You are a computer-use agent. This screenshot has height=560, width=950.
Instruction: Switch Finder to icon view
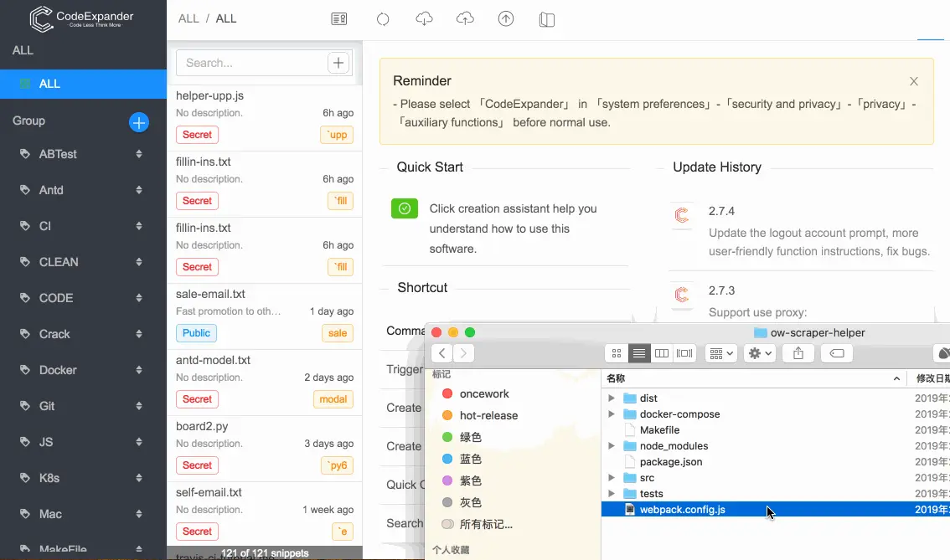click(x=617, y=353)
